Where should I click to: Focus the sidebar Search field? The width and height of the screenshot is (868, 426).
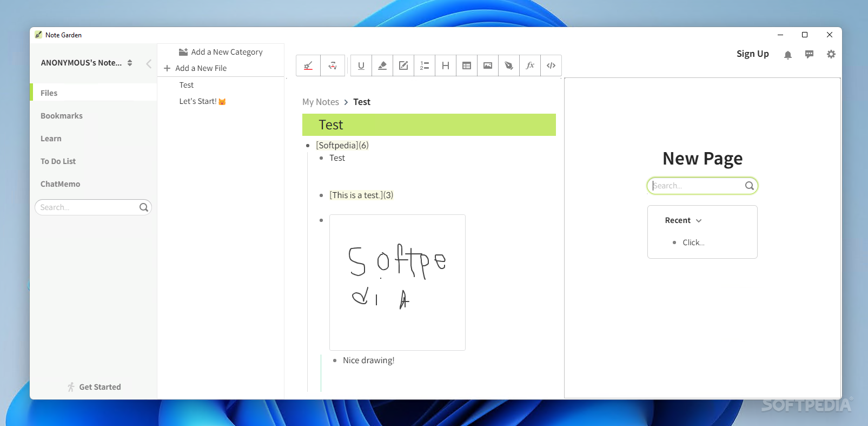[93, 207]
